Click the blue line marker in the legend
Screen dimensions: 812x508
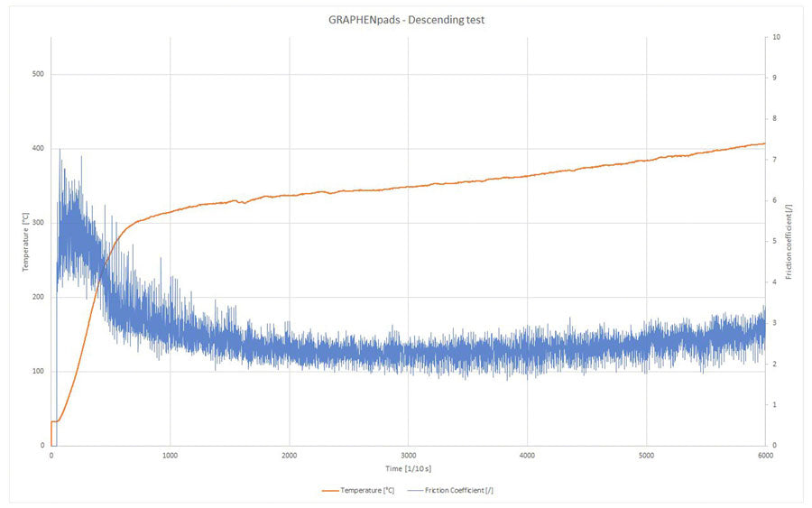[x=415, y=490]
